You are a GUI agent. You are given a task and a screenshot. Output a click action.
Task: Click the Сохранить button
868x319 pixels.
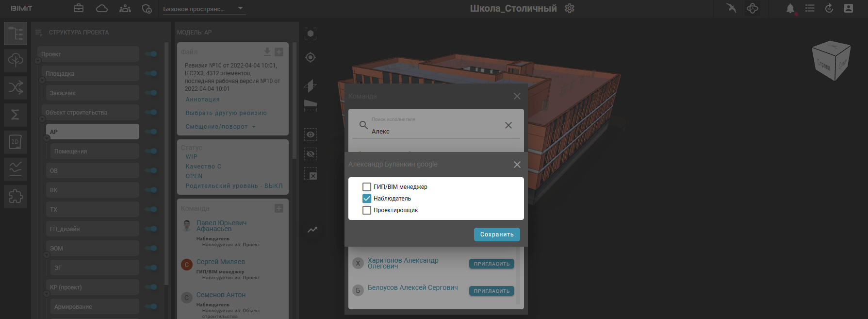(497, 235)
